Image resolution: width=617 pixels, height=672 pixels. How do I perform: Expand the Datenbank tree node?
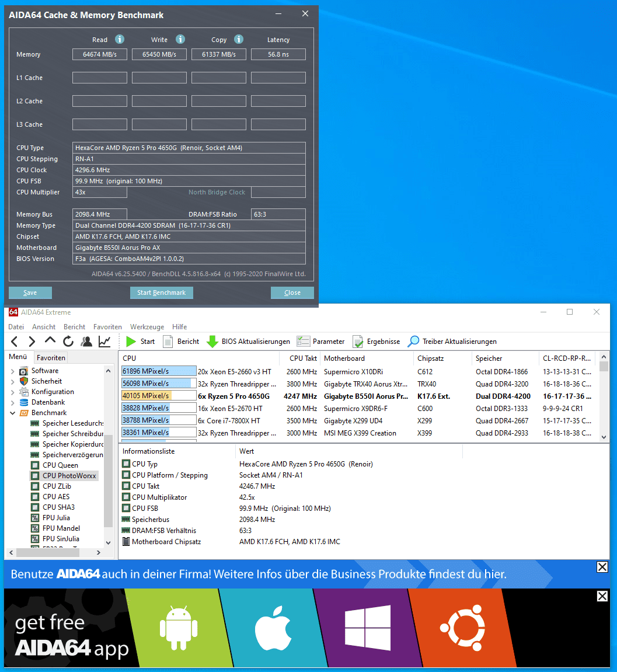[x=12, y=402]
